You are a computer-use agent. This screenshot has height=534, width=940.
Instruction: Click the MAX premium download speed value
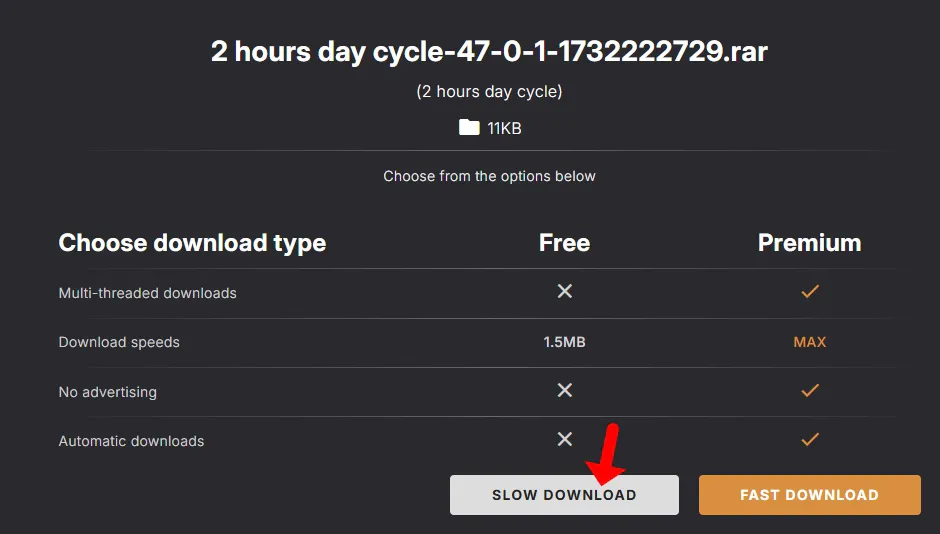point(810,342)
